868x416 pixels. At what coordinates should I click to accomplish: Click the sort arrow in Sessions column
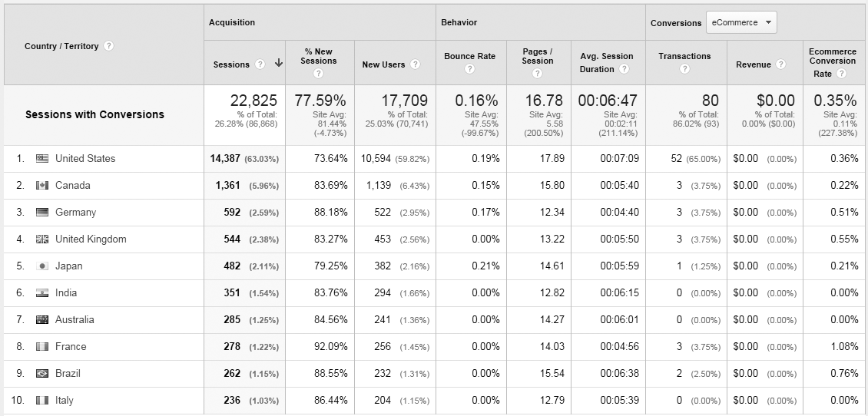[x=278, y=64]
